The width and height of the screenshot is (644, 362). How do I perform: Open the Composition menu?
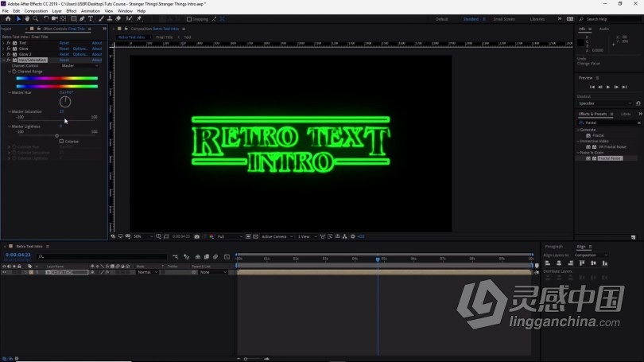pyautogui.click(x=36, y=11)
